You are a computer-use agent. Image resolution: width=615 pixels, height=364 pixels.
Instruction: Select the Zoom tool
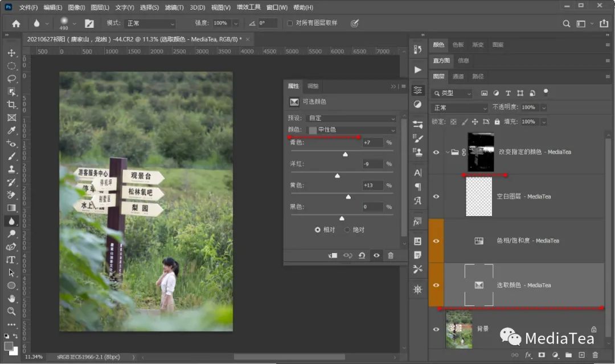coord(11,312)
